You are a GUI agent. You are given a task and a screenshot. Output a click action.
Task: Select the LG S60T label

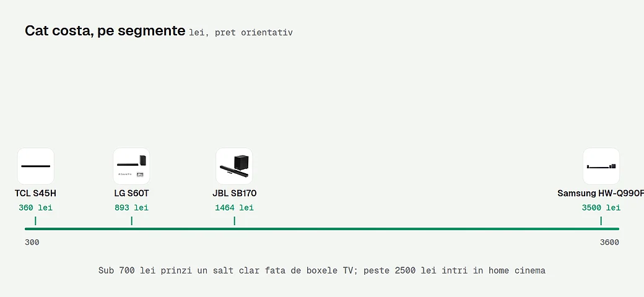(131, 193)
